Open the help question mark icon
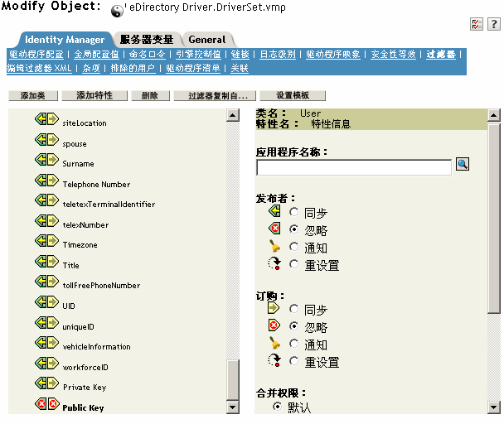504x424 pixels. 494,24
